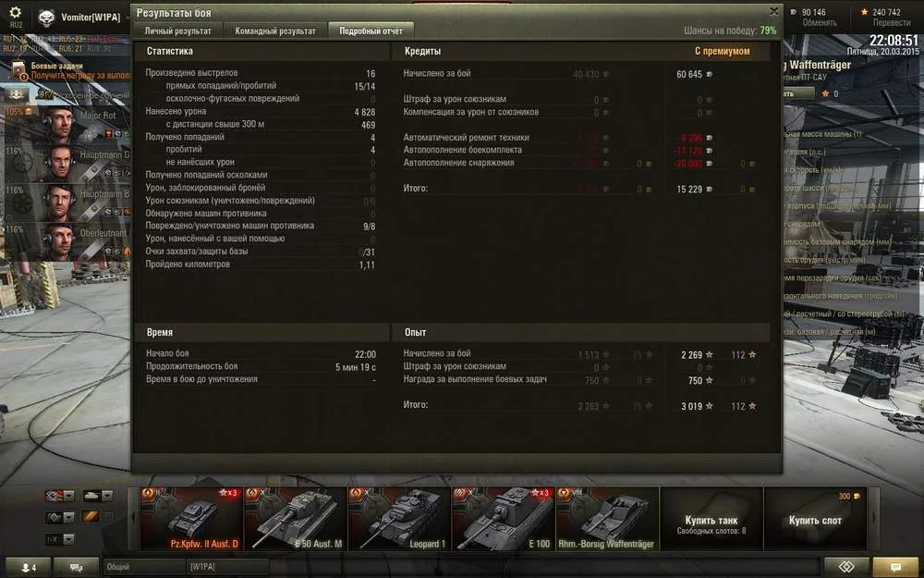
Task: Switch to Личный результат tab
Action: pos(176,31)
